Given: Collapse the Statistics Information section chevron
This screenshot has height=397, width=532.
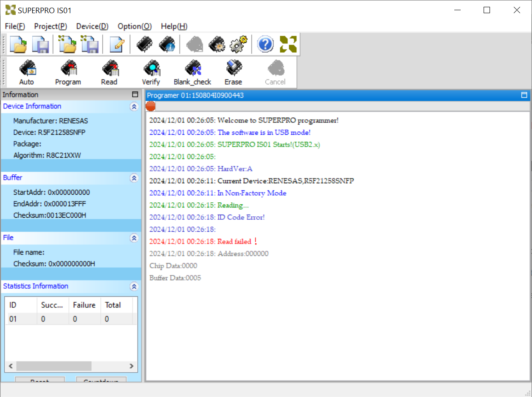Looking at the screenshot, I should click(134, 286).
